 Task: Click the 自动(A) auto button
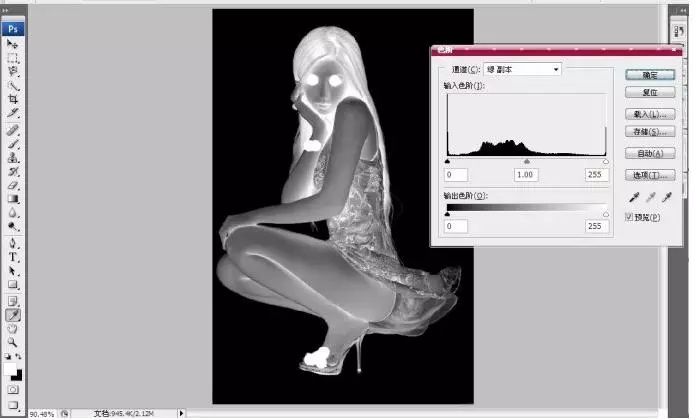[x=650, y=153]
